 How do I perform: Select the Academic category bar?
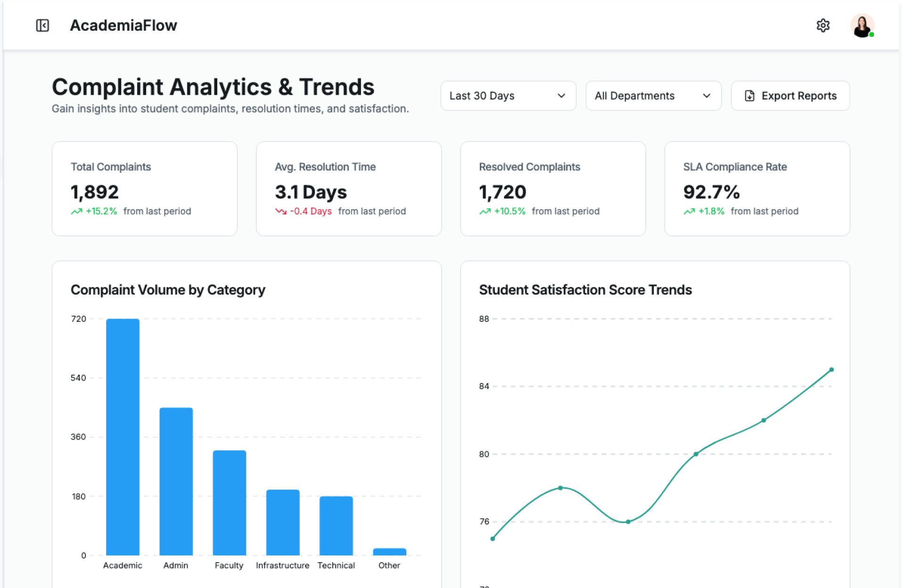click(123, 437)
